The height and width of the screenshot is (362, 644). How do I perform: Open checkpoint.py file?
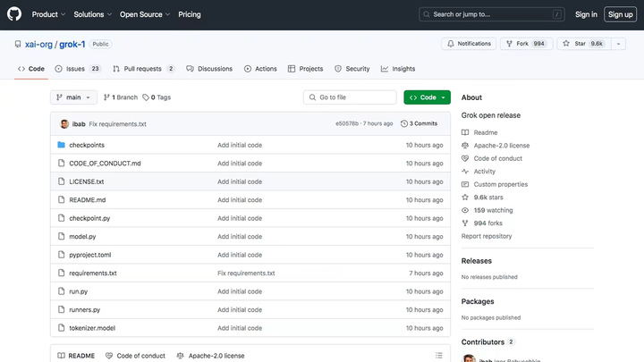click(89, 218)
